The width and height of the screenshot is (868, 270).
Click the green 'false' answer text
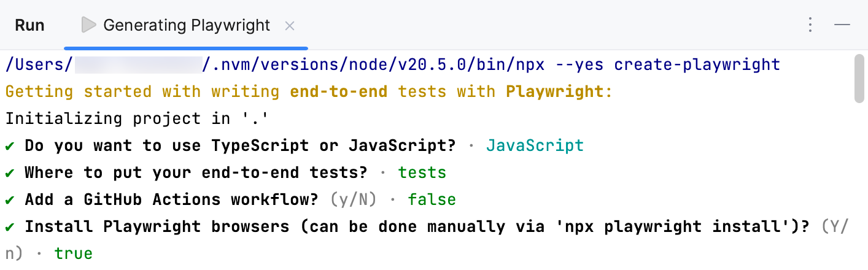tap(432, 200)
